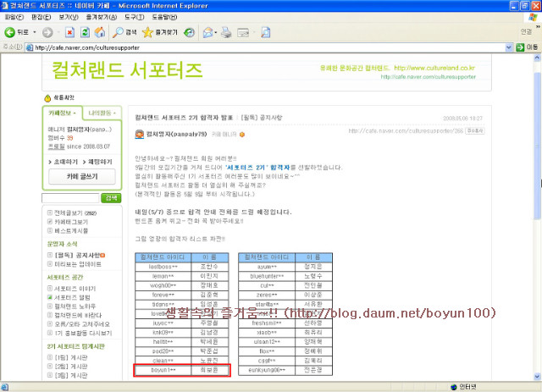The width and height of the screenshot is (542, 392).
Task: Click the 주소복사 button beside post URL
Action: (x=475, y=130)
